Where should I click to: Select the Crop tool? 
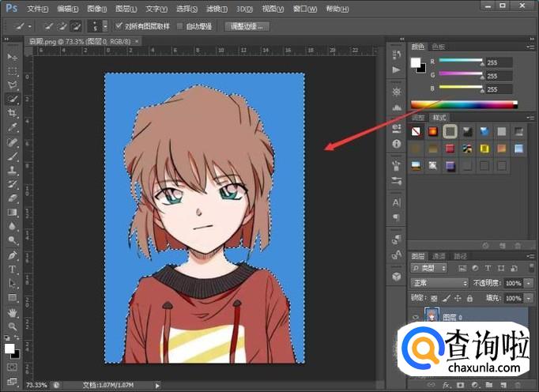[x=12, y=113]
